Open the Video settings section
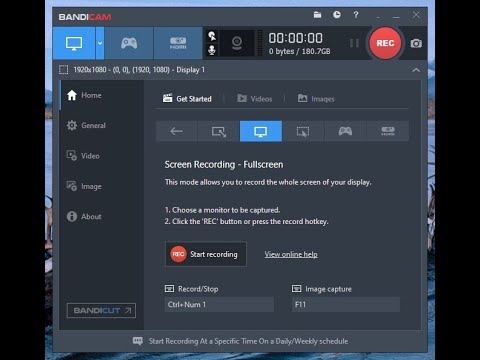480x360 pixels. click(x=102, y=156)
